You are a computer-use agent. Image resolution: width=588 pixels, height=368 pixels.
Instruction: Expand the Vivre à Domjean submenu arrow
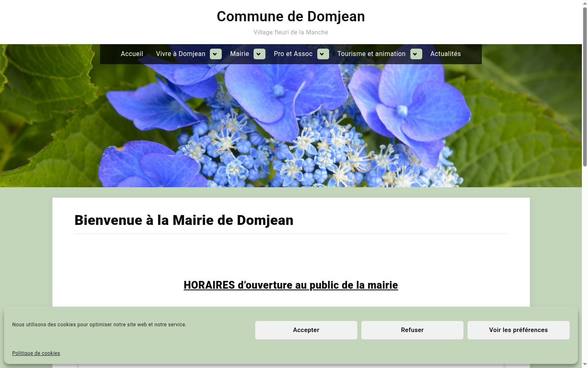click(216, 54)
